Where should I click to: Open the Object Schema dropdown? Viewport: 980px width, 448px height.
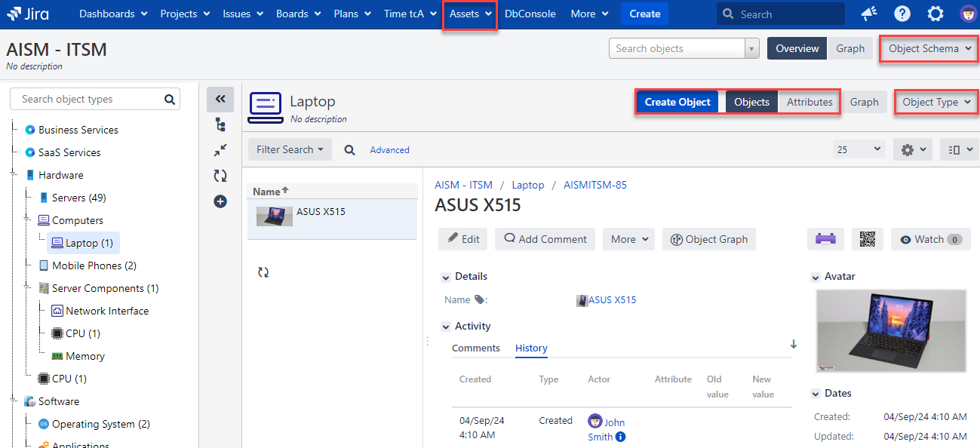point(929,48)
